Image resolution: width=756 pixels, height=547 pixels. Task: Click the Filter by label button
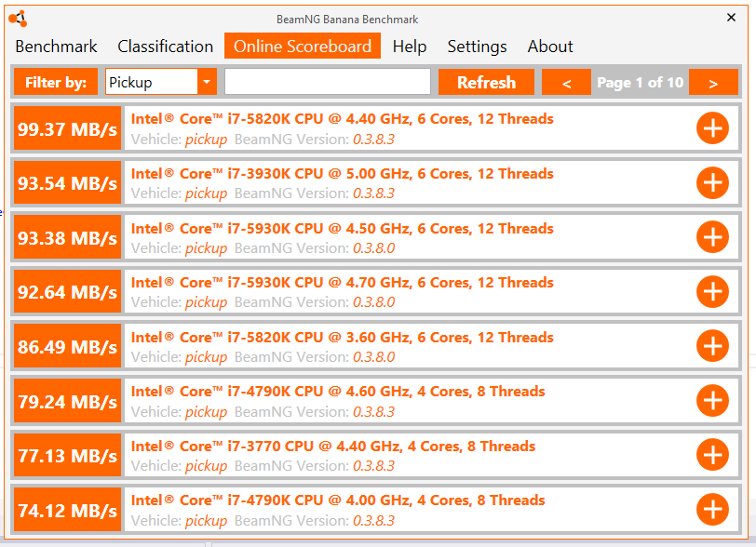[x=56, y=82]
